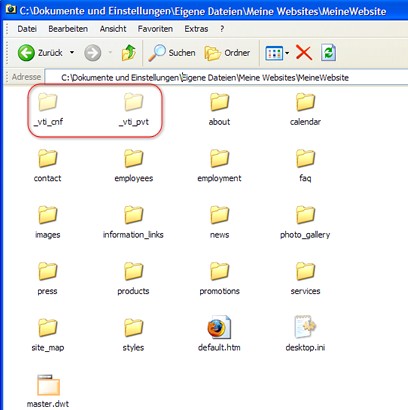The width and height of the screenshot is (408, 410).
Task: Click the Adresse label
Action: click(26, 77)
